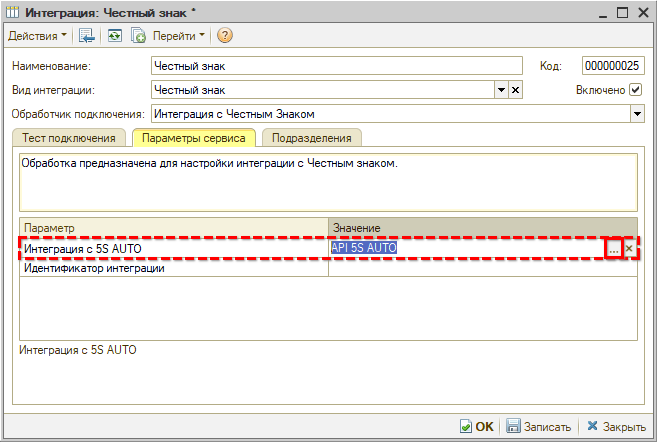The width and height of the screenshot is (657, 442).
Task: Clear the Вид интеграции field with X
Action: pos(516,90)
